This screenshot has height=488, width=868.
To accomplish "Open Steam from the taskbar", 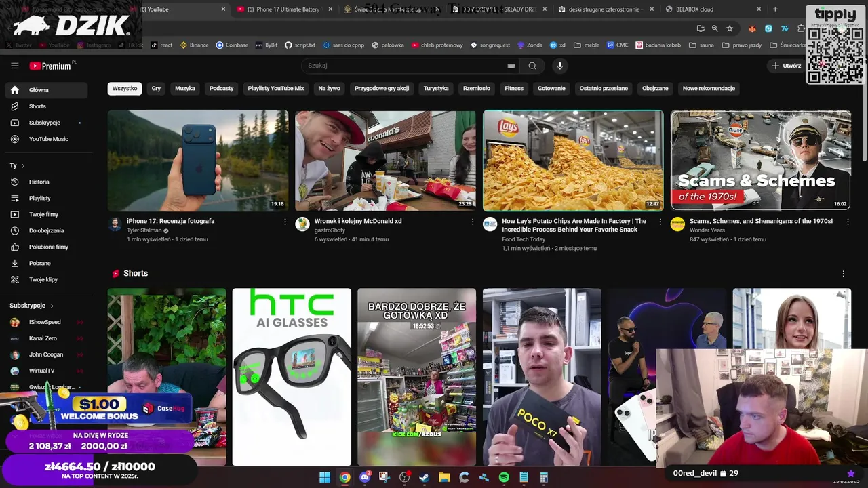I will pyautogui.click(x=425, y=477).
